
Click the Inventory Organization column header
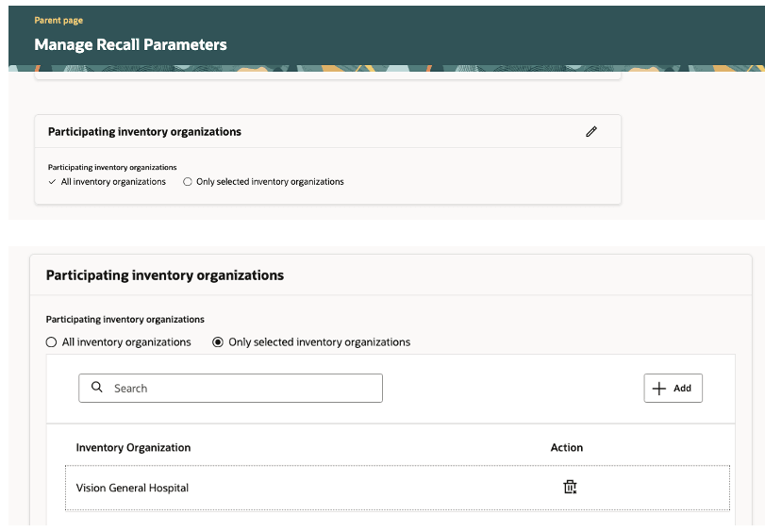tap(133, 447)
